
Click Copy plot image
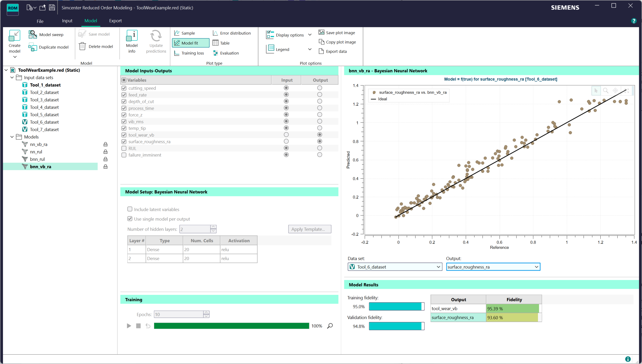(x=337, y=42)
